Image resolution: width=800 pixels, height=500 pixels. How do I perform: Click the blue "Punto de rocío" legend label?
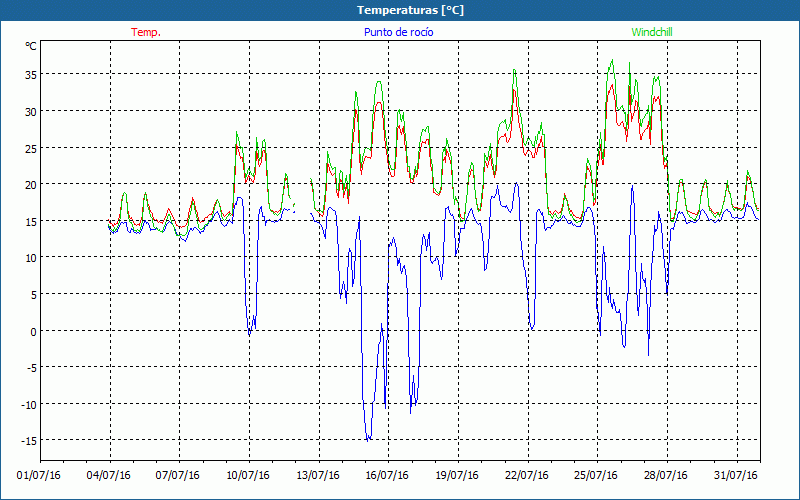pyautogui.click(x=398, y=32)
